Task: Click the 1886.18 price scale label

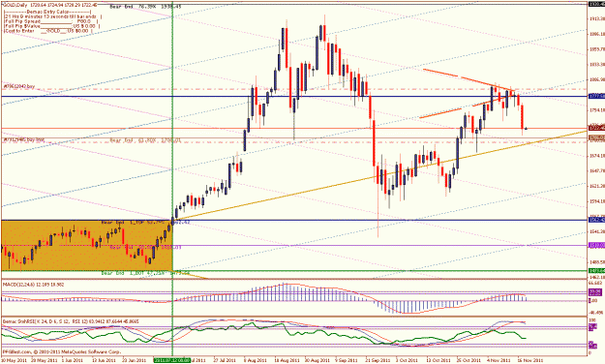Action: point(597,34)
